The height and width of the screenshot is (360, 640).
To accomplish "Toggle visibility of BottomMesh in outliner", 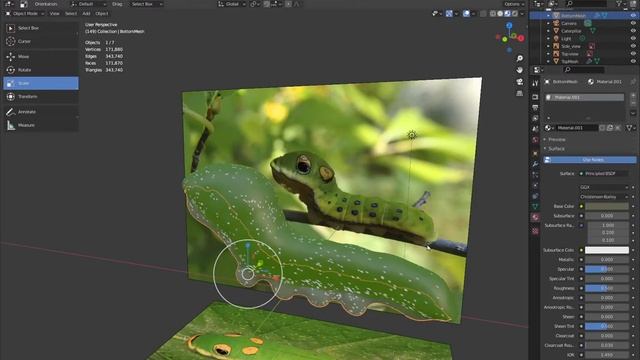I will 633,16.
